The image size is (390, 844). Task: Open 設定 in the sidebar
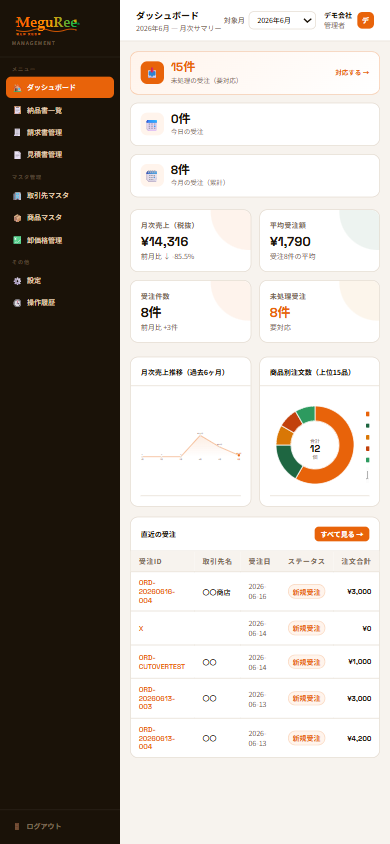[x=60, y=281]
